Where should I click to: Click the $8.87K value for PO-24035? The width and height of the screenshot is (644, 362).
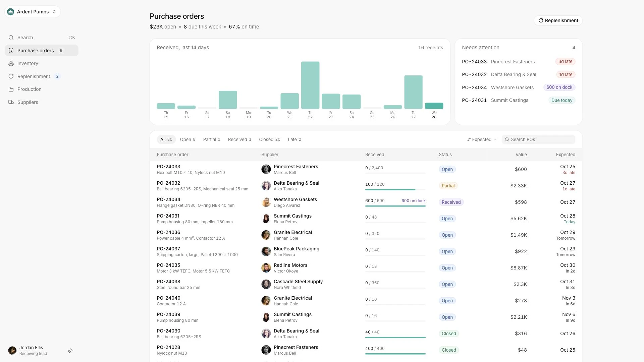pos(519,268)
